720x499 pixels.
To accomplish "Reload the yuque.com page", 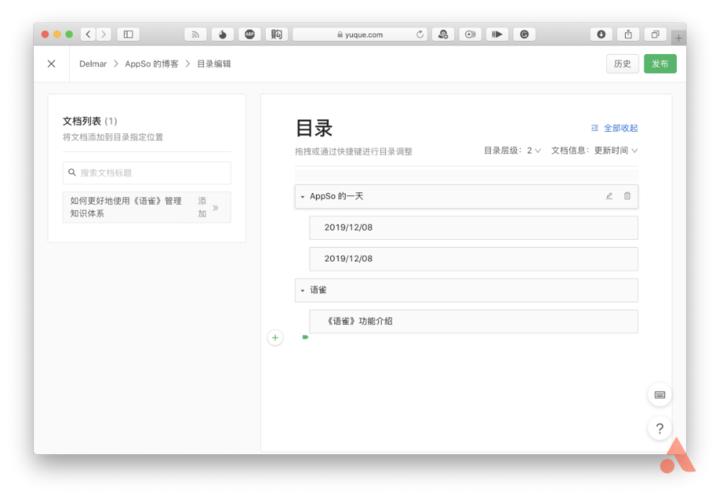I will point(420,34).
